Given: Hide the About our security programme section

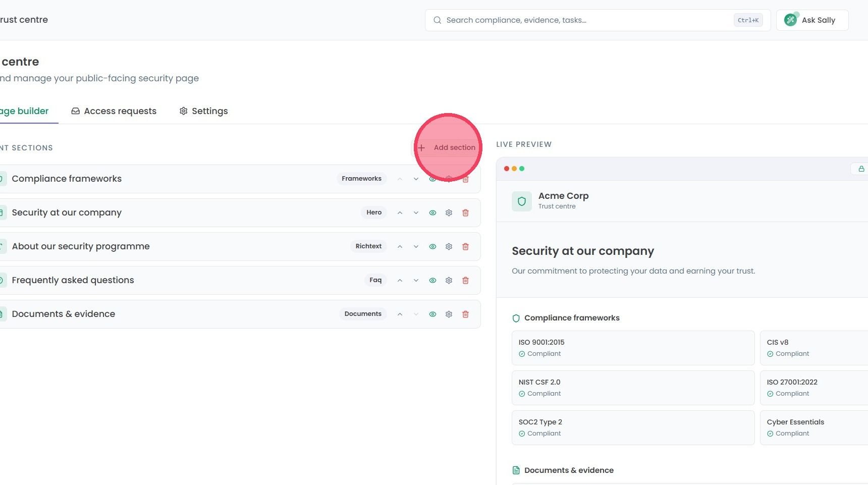Looking at the screenshot, I should 432,247.
